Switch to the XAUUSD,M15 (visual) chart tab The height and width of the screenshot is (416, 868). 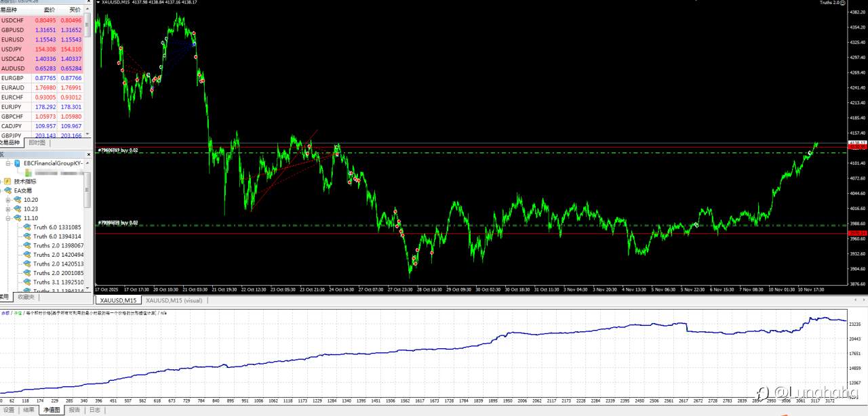click(x=174, y=300)
